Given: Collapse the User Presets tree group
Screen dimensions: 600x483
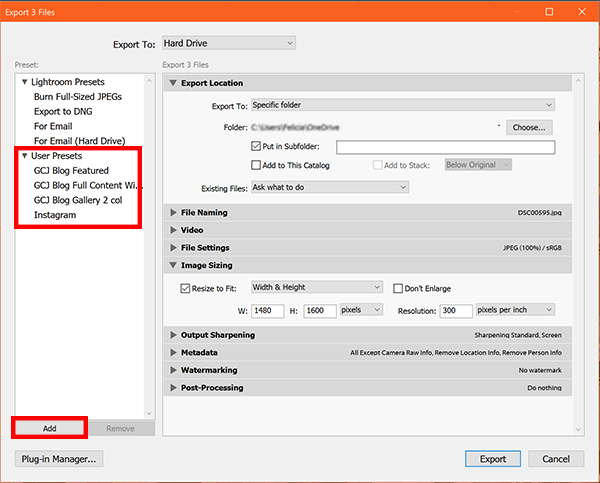Looking at the screenshot, I should 24,156.
